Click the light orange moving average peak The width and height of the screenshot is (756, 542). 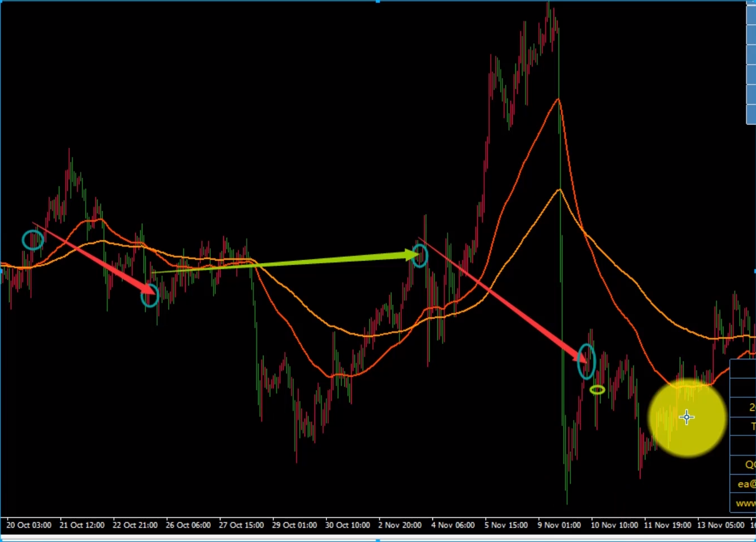559,190
